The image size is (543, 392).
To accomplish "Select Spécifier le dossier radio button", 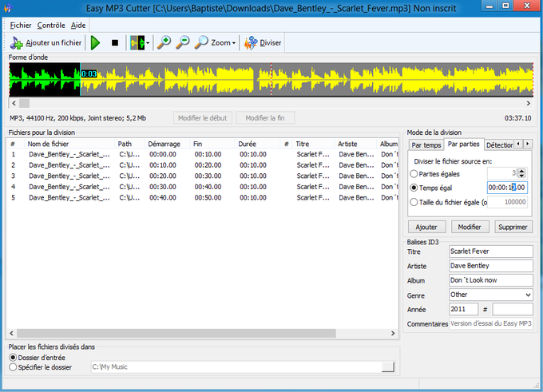I will pos(13,367).
